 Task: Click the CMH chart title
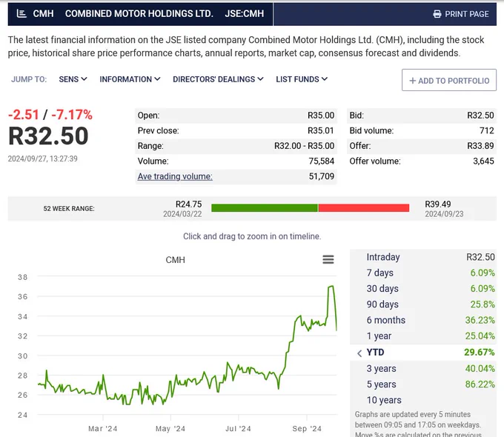(x=175, y=260)
